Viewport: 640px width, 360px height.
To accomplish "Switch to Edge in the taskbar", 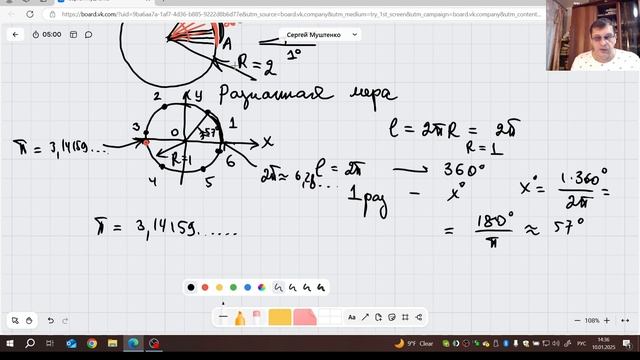I will (133, 343).
